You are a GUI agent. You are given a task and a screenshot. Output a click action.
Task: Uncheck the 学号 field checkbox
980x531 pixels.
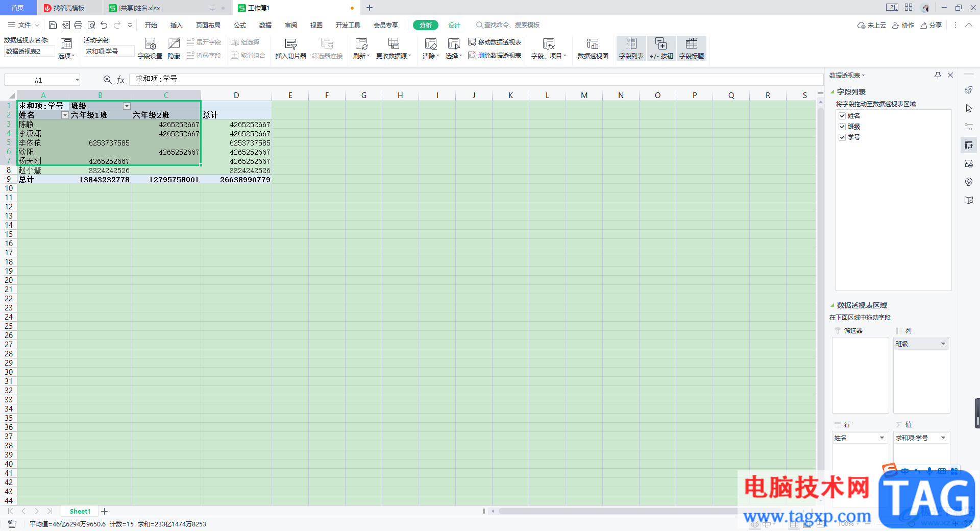(842, 137)
